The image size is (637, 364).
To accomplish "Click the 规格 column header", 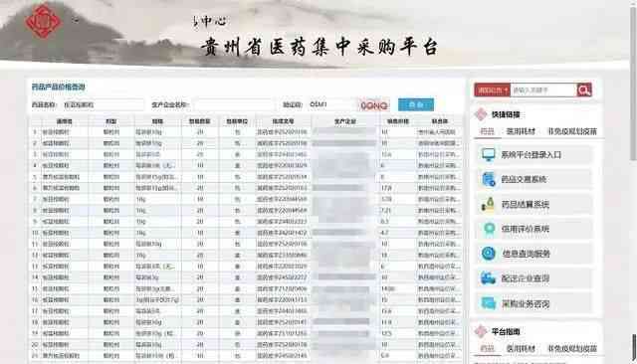I will coord(157,121).
